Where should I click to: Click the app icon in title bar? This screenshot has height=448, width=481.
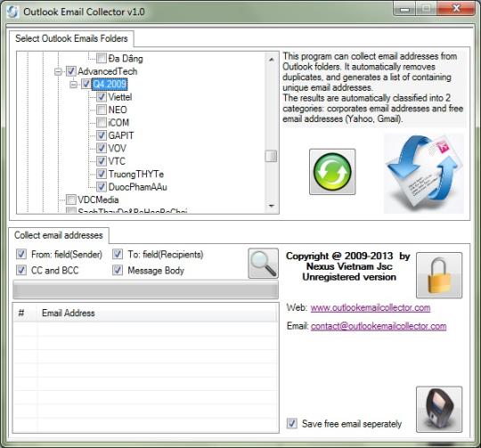tap(12, 12)
